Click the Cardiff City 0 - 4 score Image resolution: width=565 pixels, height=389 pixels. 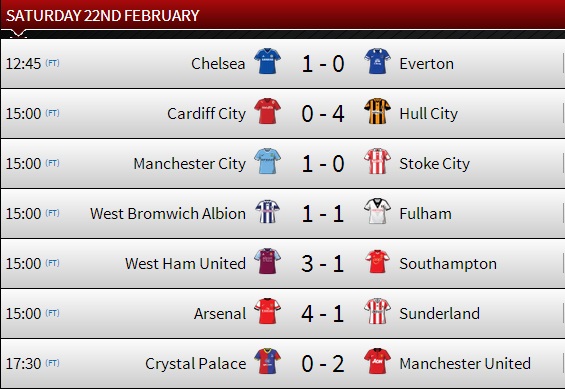[x=323, y=114]
